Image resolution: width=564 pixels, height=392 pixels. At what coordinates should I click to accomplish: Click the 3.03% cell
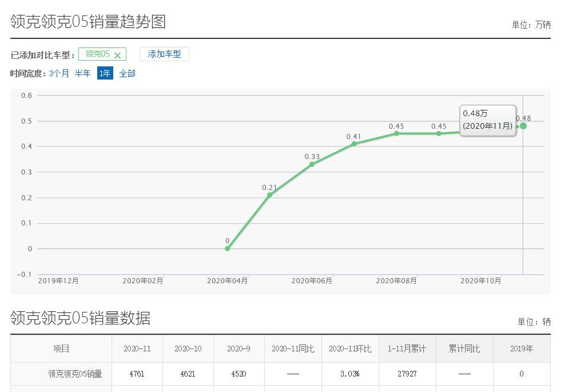pos(350,374)
